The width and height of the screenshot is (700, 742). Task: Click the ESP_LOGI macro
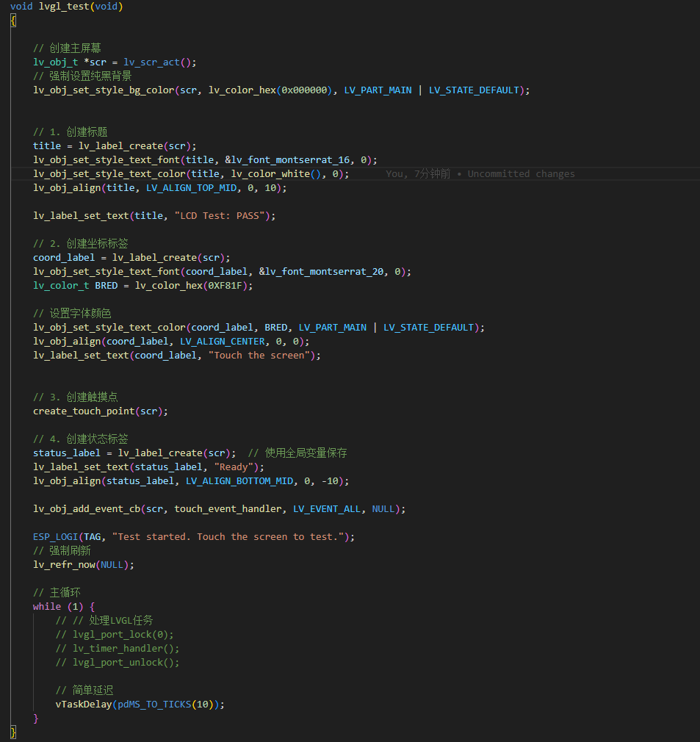(55, 537)
